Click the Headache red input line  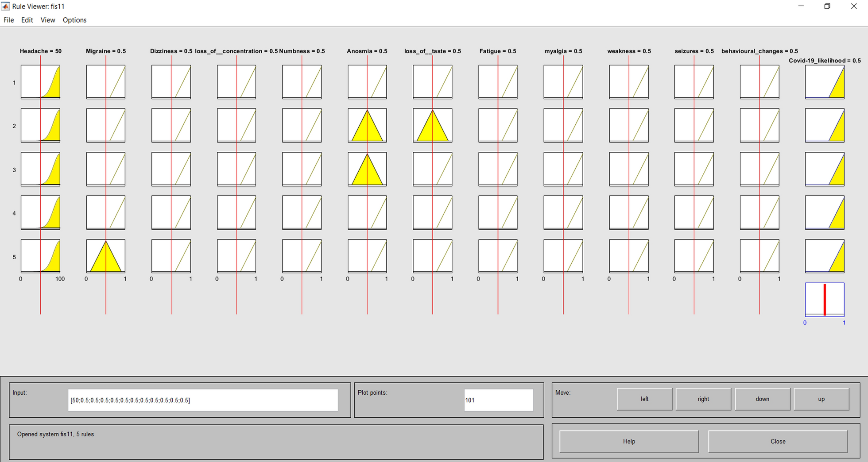click(40, 296)
